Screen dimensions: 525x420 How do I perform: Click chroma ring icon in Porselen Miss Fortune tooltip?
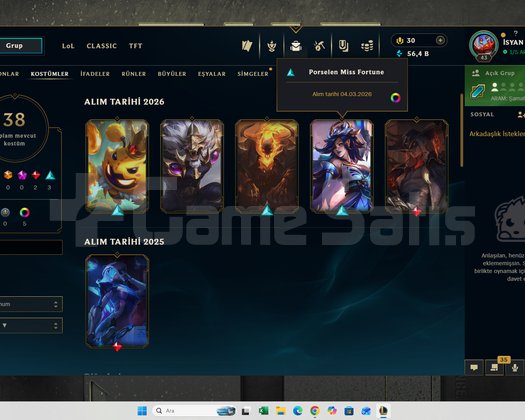(395, 97)
